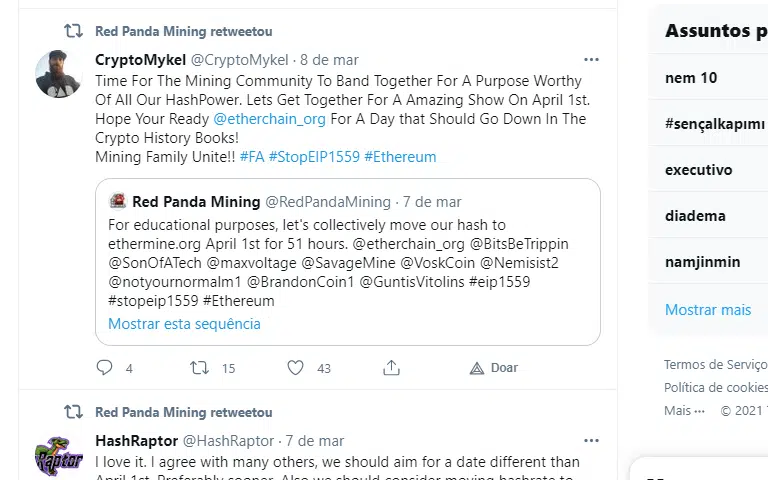Viewport: 768px width, 480px height.
Task: Select the namjinmin trending topic
Action: click(x=702, y=262)
